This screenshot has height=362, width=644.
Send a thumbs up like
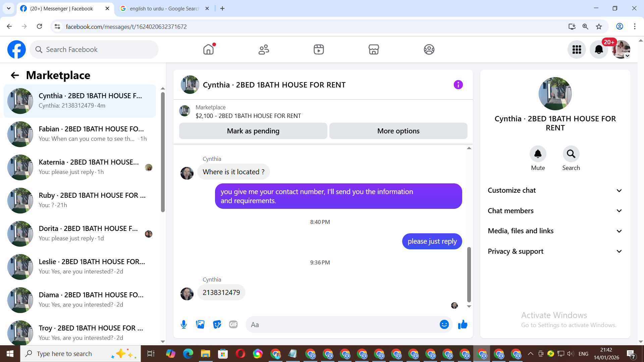pos(463,324)
